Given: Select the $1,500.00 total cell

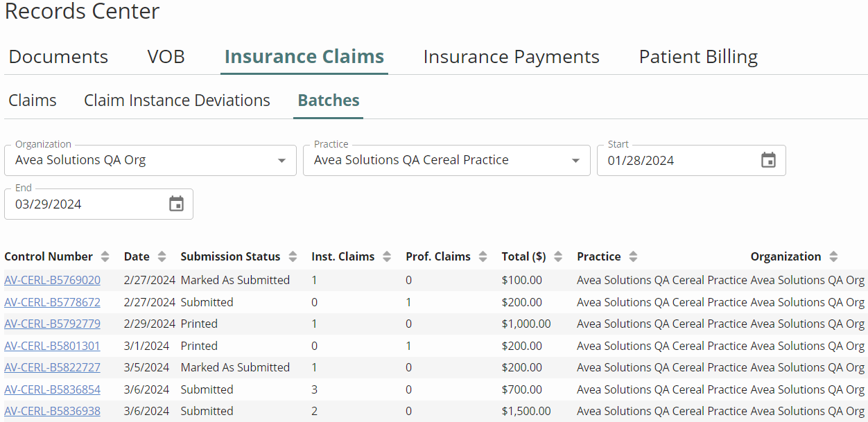Looking at the screenshot, I should 526,411.
